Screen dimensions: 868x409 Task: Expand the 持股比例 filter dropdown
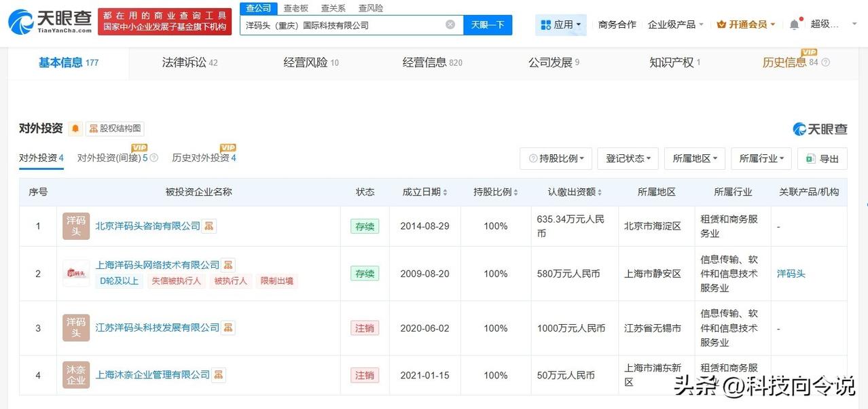tap(556, 158)
